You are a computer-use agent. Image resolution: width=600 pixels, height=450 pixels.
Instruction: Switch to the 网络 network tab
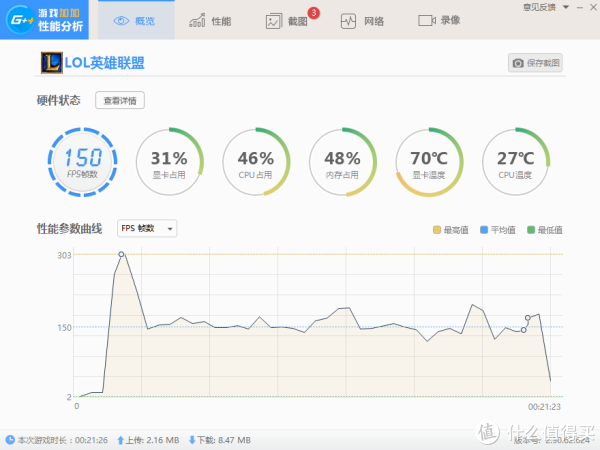click(362, 21)
